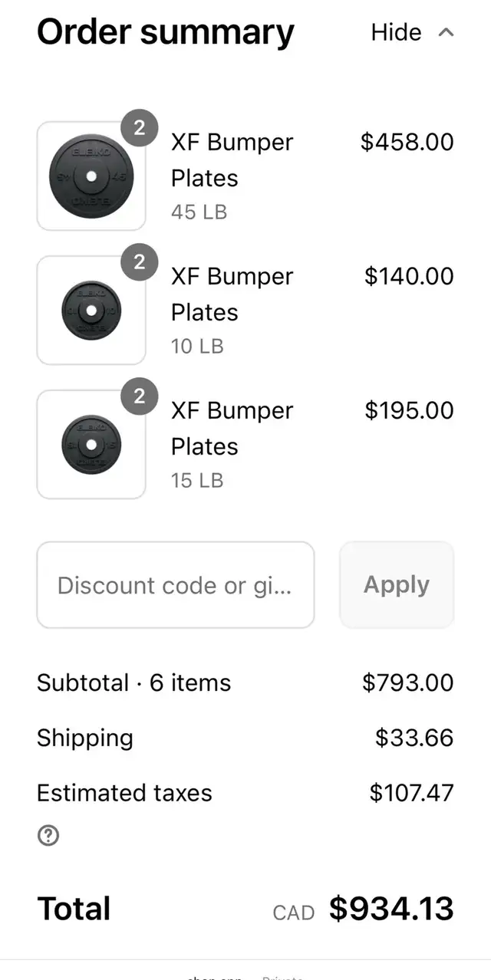This screenshot has width=491, height=980.
Task: Select the XF Bumper Plates 45 LB title
Action: click(232, 160)
